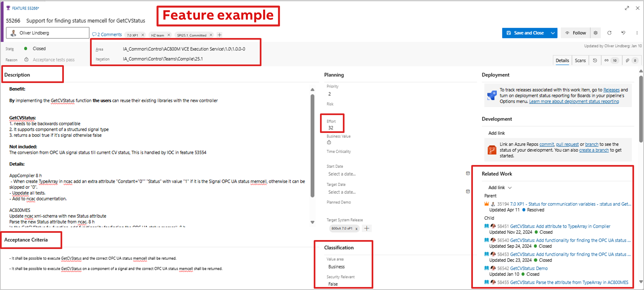The height and width of the screenshot is (290, 644).
Task: Click the Reason field lock icon
Action: tap(26, 60)
